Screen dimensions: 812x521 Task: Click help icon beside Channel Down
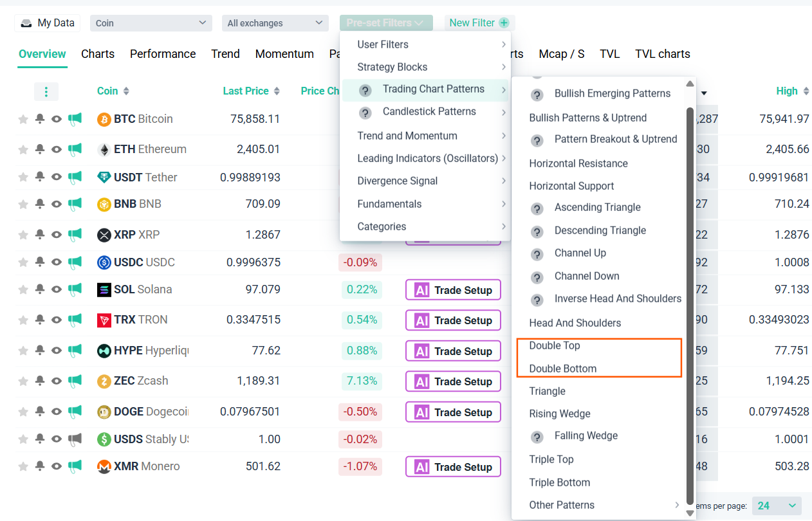(x=537, y=277)
